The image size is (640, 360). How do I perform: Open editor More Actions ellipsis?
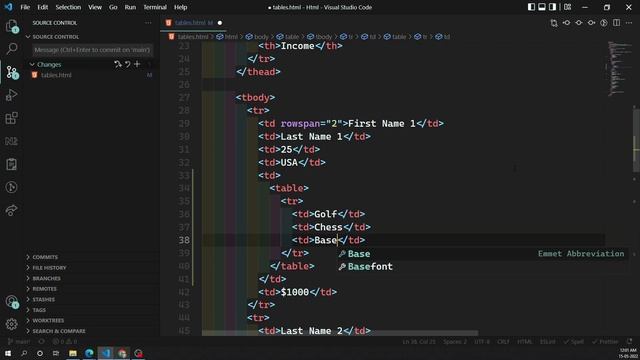(x=629, y=23)
